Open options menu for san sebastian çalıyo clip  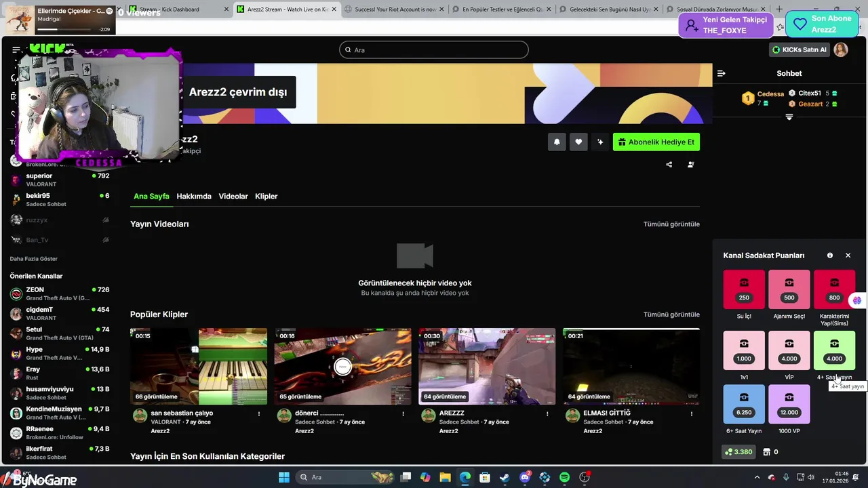click(259, 413)
